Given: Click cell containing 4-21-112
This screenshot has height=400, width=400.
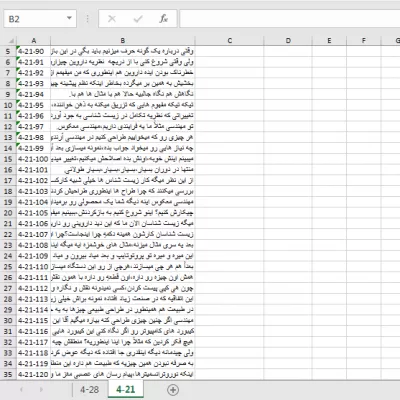Looking at the screenshot, I should click(x=33, y=288).
